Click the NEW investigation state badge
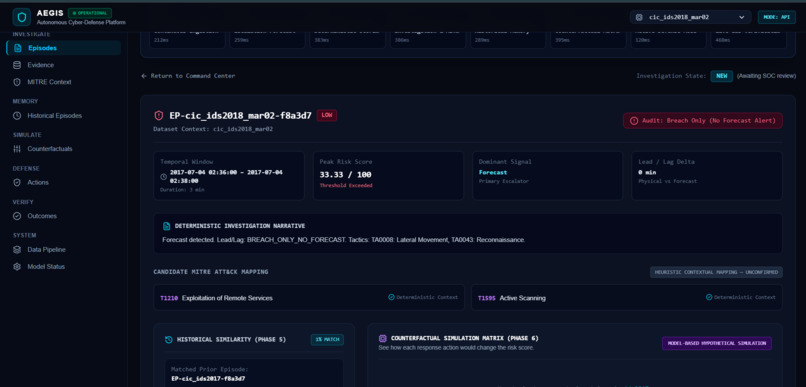The image size is (806, 387). point(722,76)
